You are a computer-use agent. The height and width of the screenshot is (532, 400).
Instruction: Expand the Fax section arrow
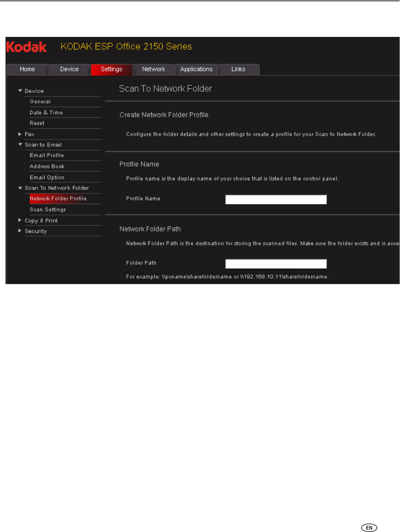[x=20, y=134]
